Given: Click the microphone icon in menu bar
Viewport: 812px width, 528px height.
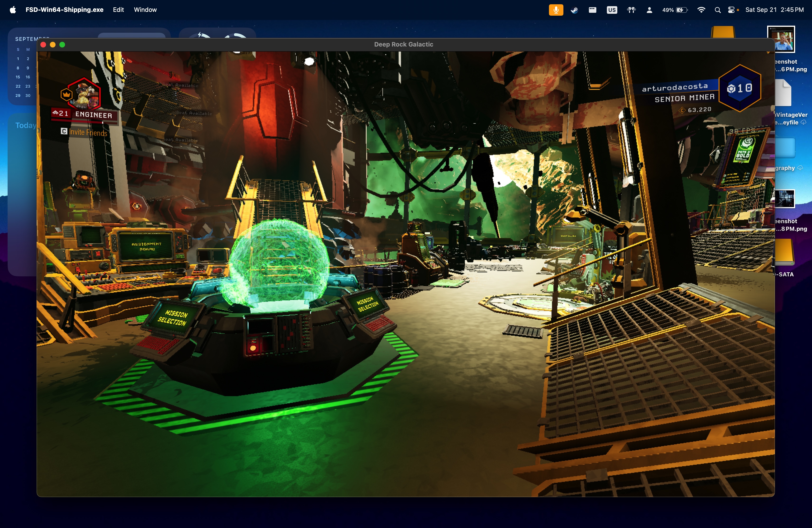Looking at the screenshot, I should coord(556,10).
